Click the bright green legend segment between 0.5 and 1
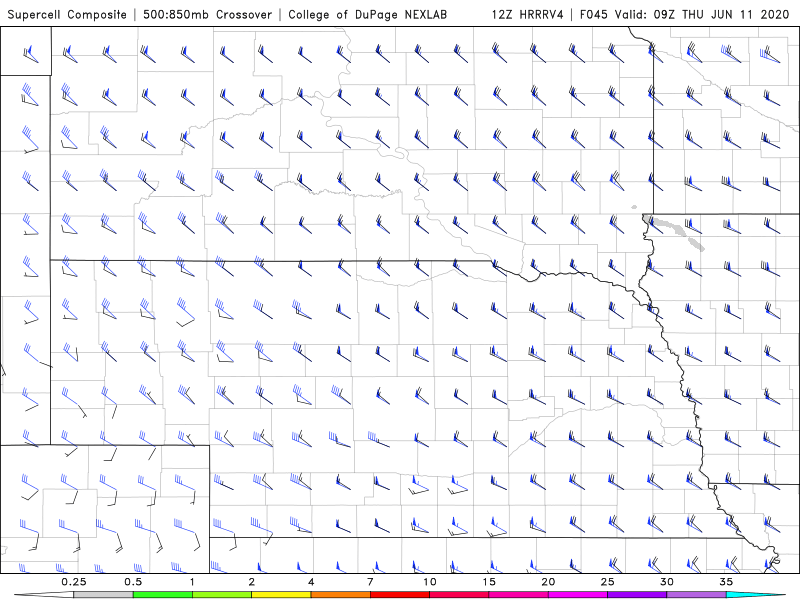The width and height of the screenshot is (800, 600). [x=163, y=595]
